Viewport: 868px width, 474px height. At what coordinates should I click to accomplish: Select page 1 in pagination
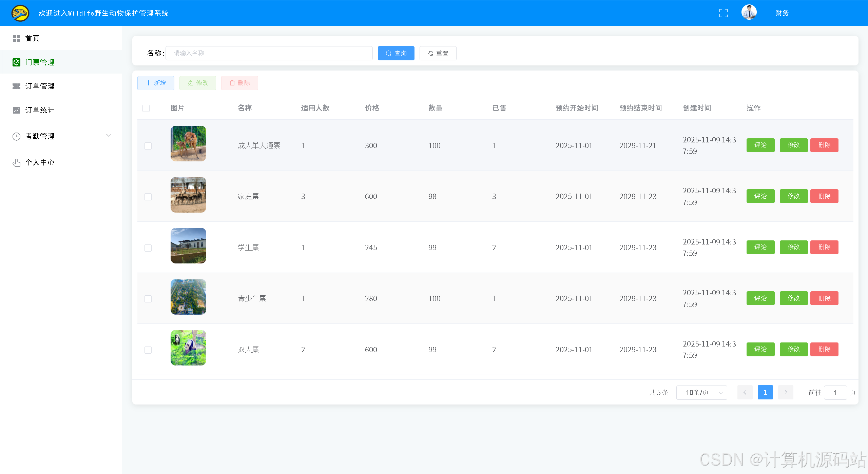[765, 393]
